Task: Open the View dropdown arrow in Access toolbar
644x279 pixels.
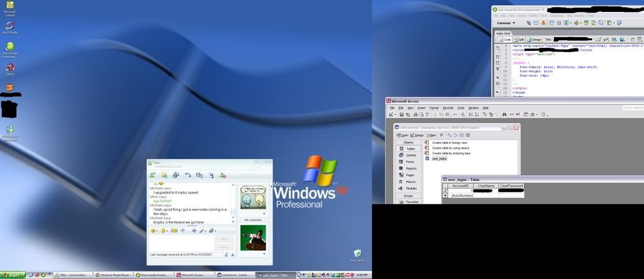Action: click(x=396, y=114)
